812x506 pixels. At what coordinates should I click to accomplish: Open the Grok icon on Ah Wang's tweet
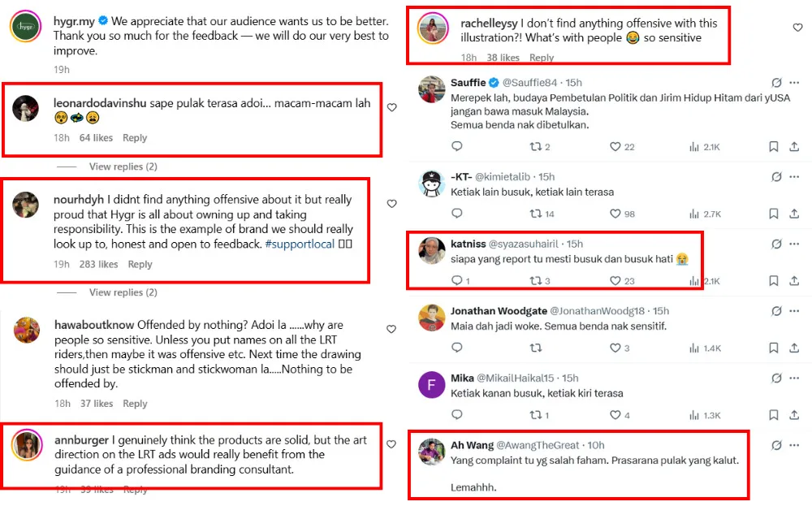(776, 445)
